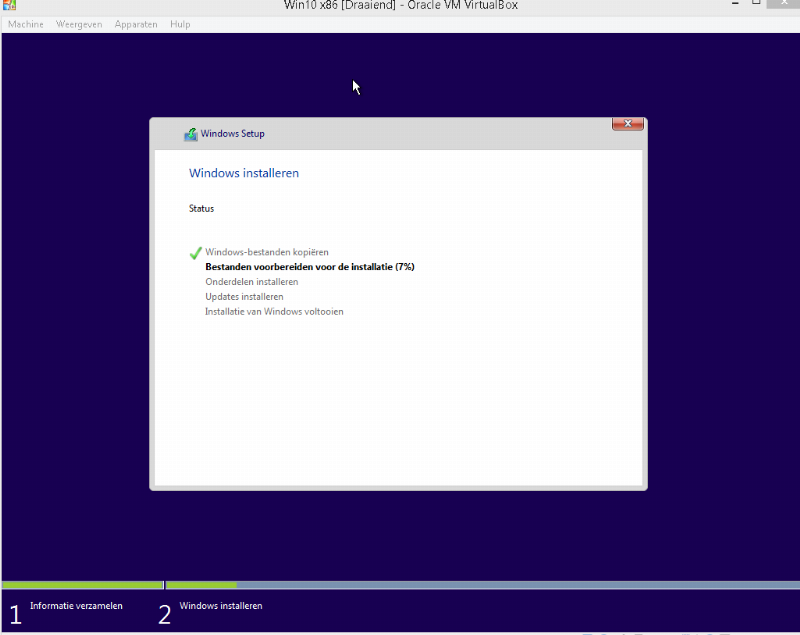The height and width of the screenshot is (635, 800).
Task: Click the Windows Setup dialog icon
Action: point(191,134)
